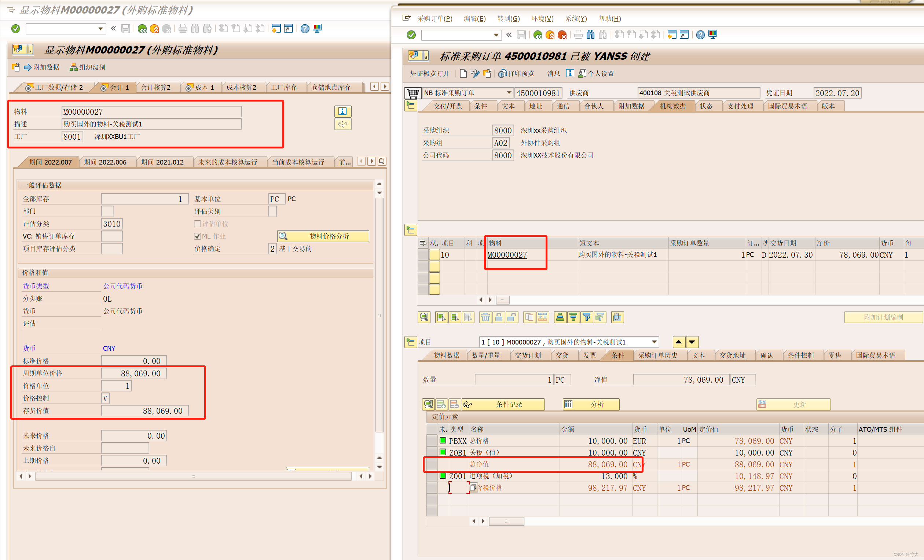Open the NB 标准采购订单 type dropdown
This screenshot has width=924, height=560.
click(x=509, y=93)
